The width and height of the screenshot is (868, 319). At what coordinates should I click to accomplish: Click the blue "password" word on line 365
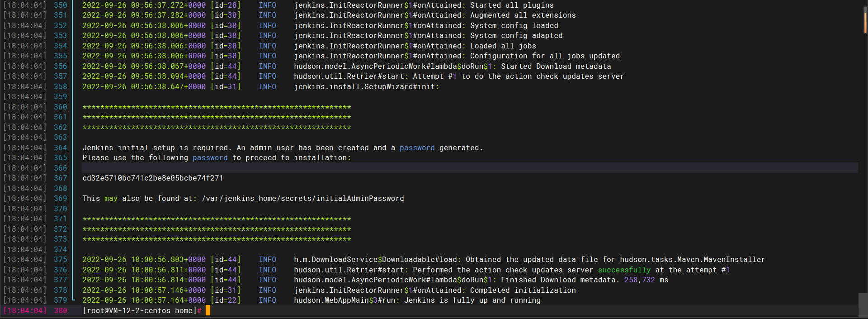click(210, 158)
